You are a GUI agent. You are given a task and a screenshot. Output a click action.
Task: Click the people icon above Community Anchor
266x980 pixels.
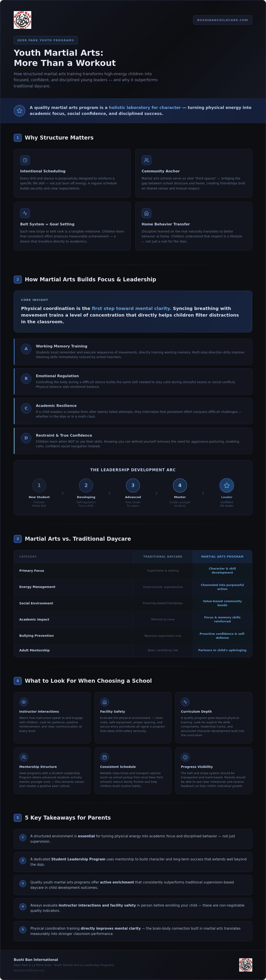click(146, 160)
